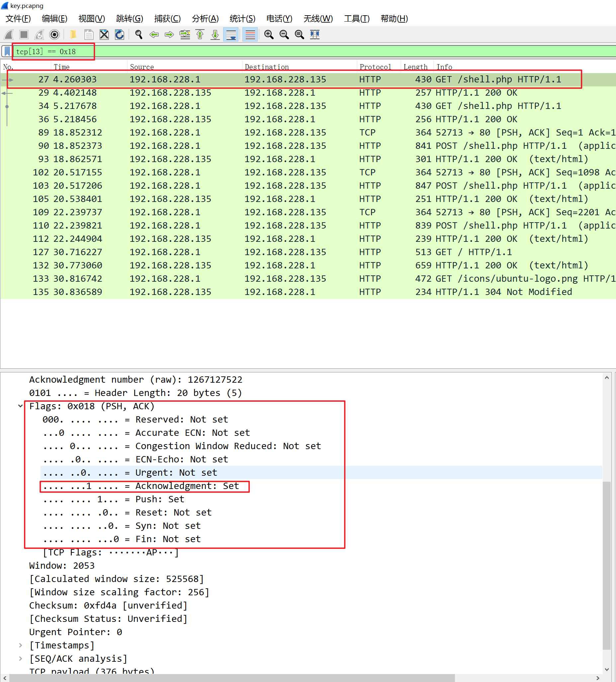Reset zoom to normal size icon
The width and height of the screenshot is (616, 682).
[299, 35]
